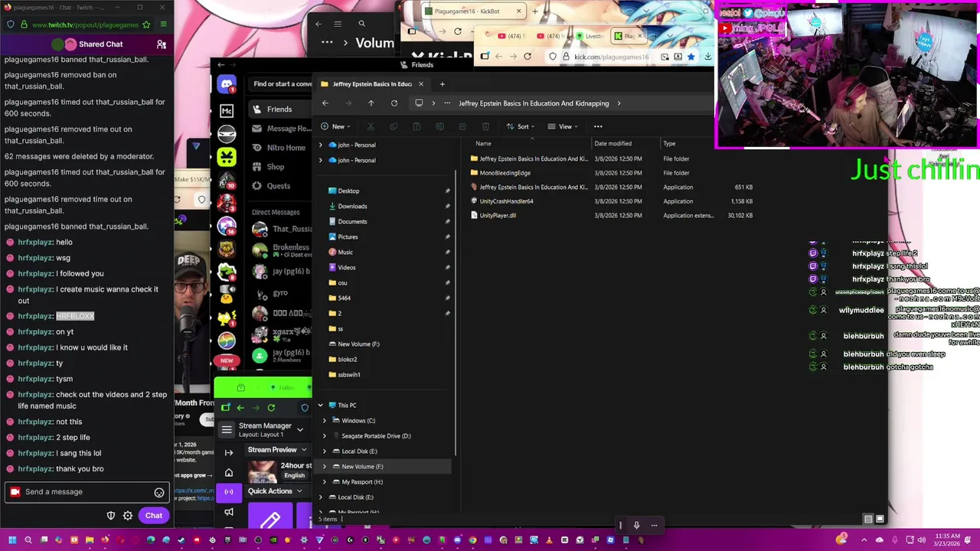Viewport: 980px width, 551px height.
Task: Click the Share icon in Explorer toolbar
Action: click(462, 126)
